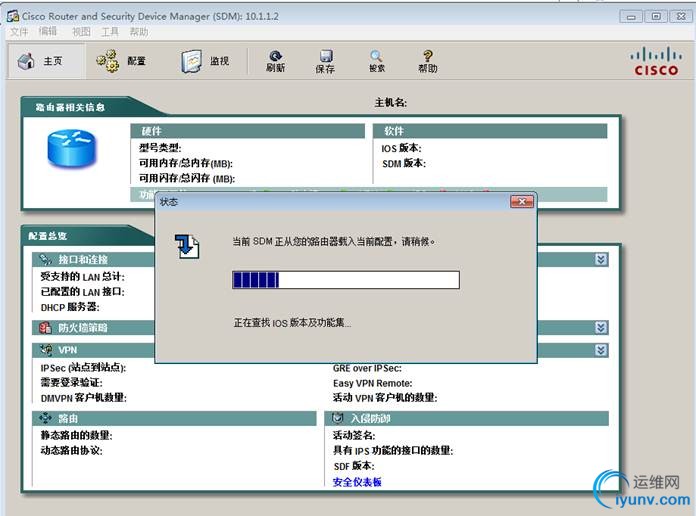Click the blue router icon

coord(71,149)
